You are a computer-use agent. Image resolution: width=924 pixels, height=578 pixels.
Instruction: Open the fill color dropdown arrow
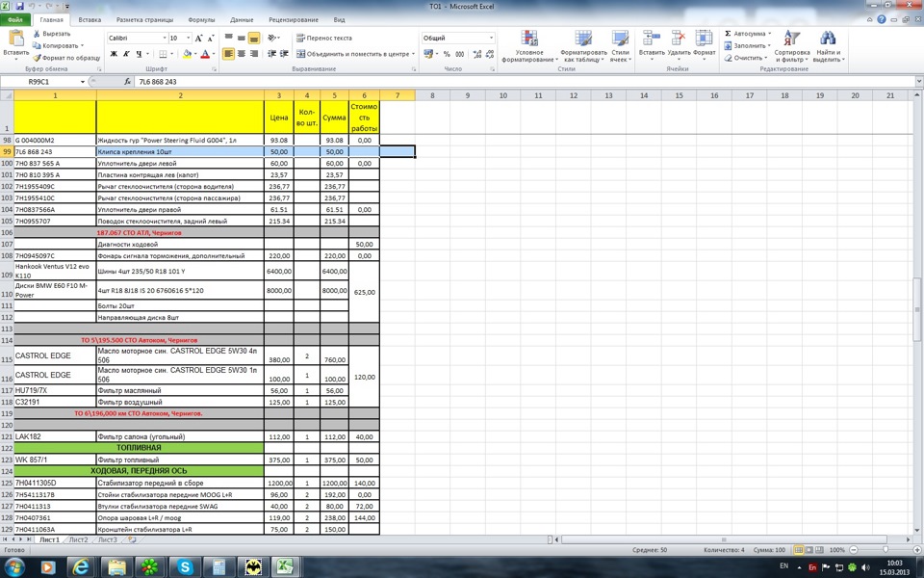pyautogui.click(x=194, y=54)
